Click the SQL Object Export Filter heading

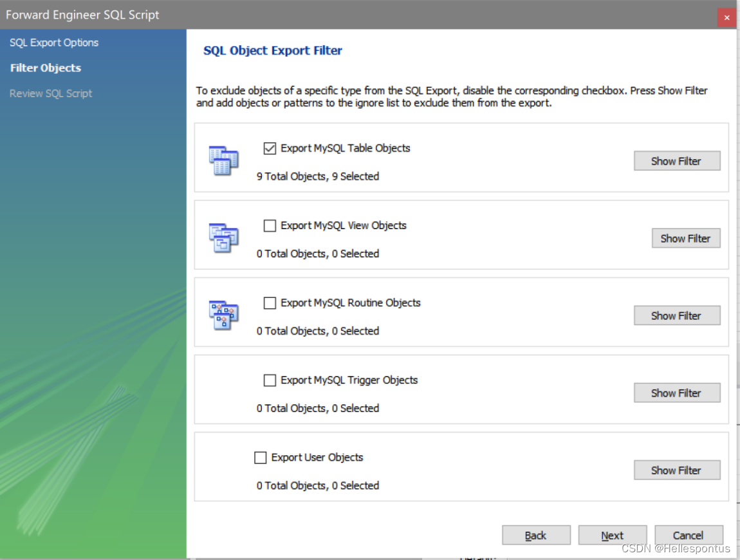(273, 50)
